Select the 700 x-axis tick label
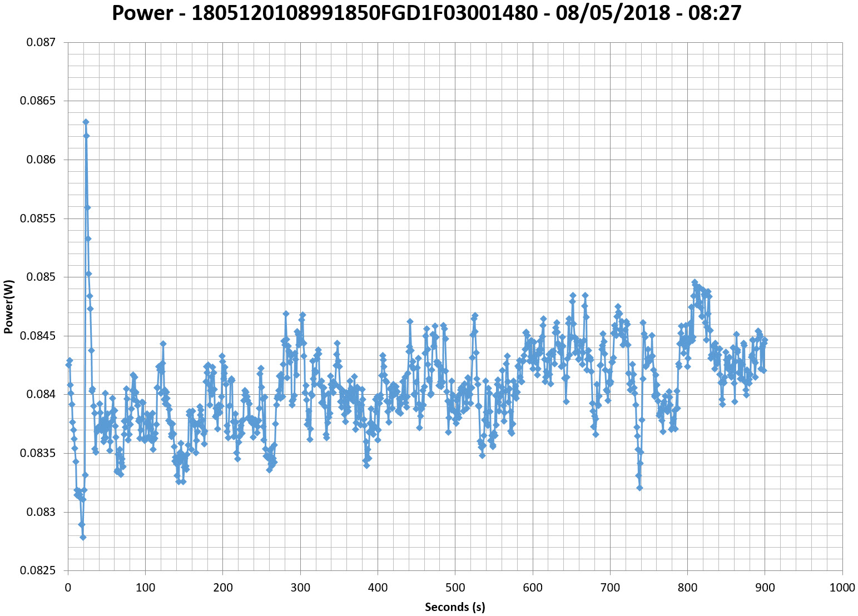 click(610, 588)
